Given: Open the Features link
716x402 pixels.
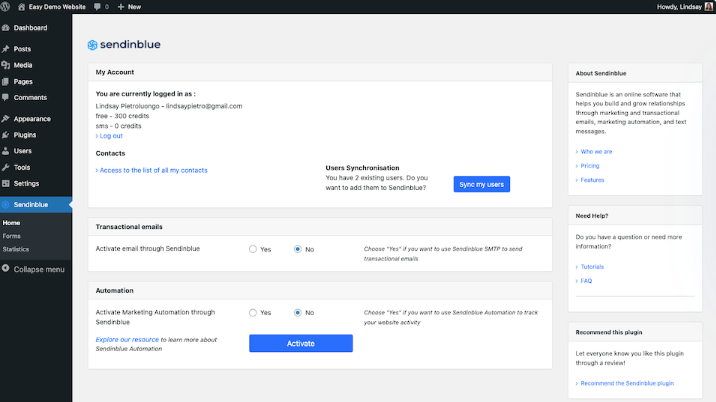Looking at the screenshot, I should click(592, 180).
